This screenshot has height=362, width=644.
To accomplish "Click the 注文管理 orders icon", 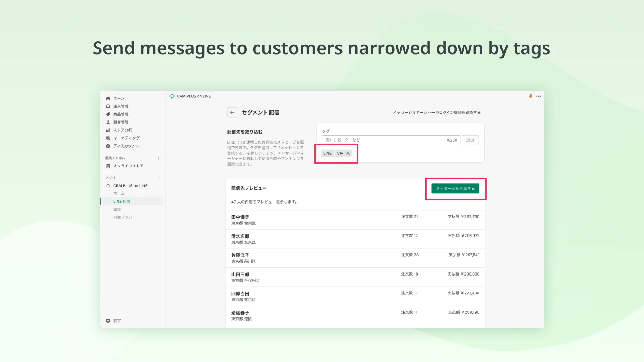I will (108, 107).
